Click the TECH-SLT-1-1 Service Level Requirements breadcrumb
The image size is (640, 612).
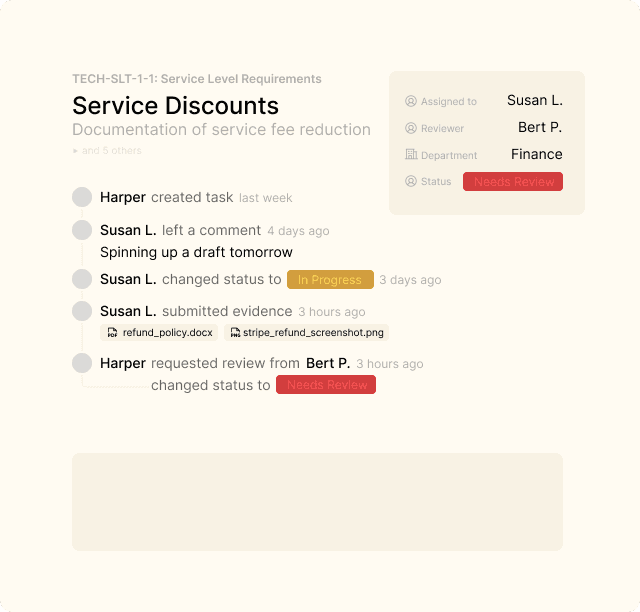197,79
